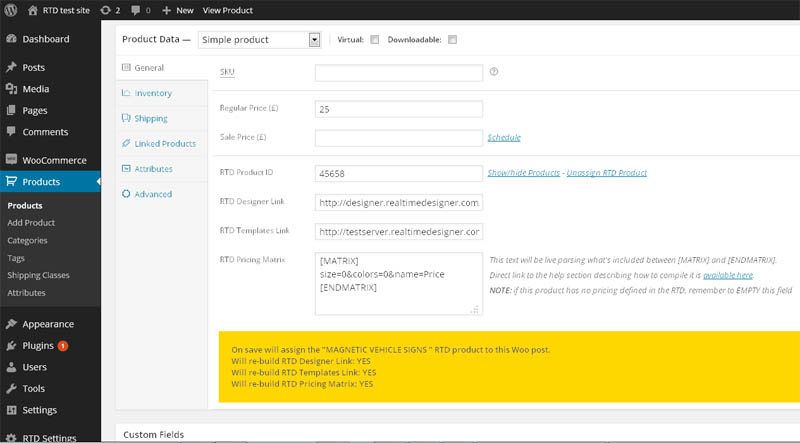This screenshot has height=443, width=800.
Task: Click the WordPress logo icon
Action: (x=10, y=10)
